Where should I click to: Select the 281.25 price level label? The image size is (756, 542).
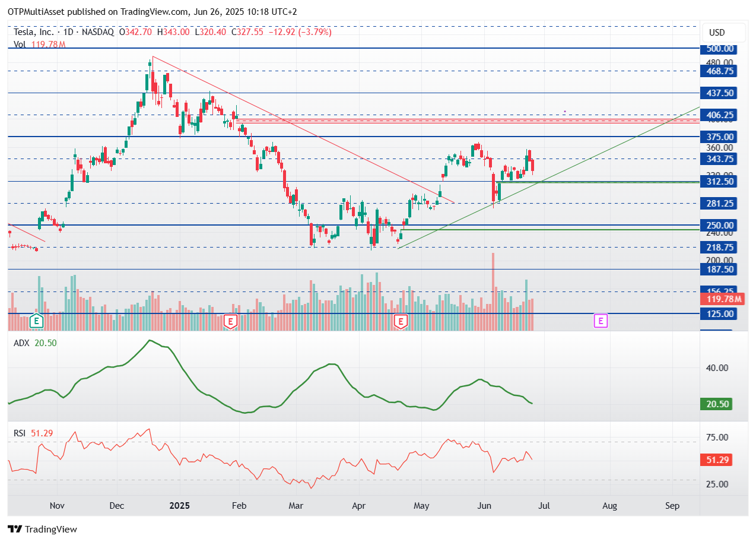pos(720,203)
